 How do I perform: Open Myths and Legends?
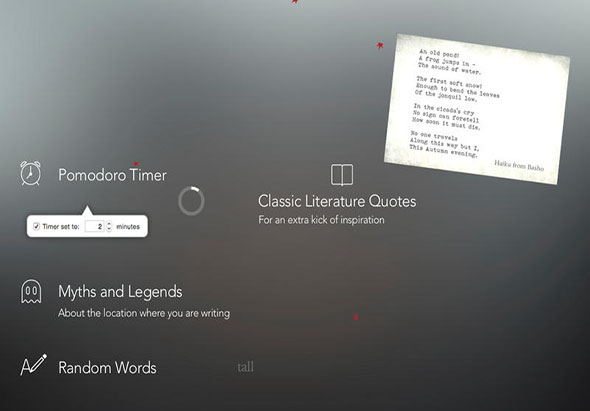coord(120,292)
